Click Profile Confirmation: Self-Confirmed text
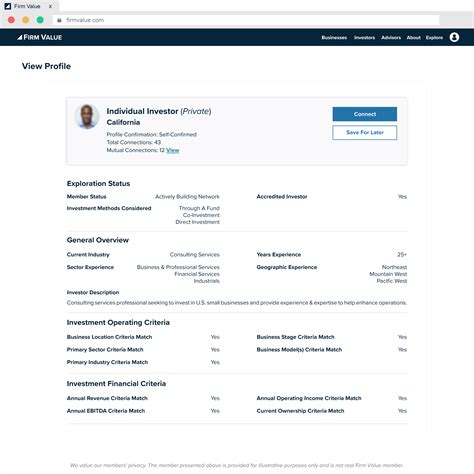Image resolution: width=474 pixels, height=474 pixels. click(151, 135)
